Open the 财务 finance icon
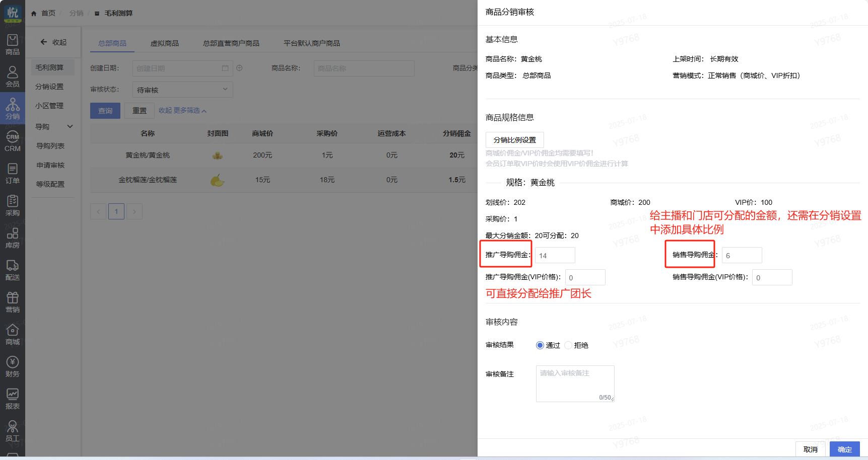The width and height of the screenshot is (868, 460). 13,366
